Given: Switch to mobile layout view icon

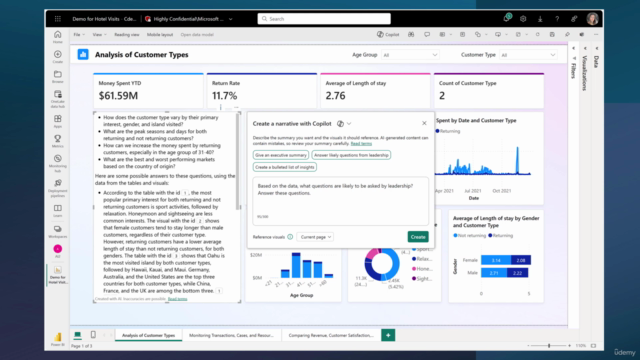Looking at the screenshot, I should (93, 335).
